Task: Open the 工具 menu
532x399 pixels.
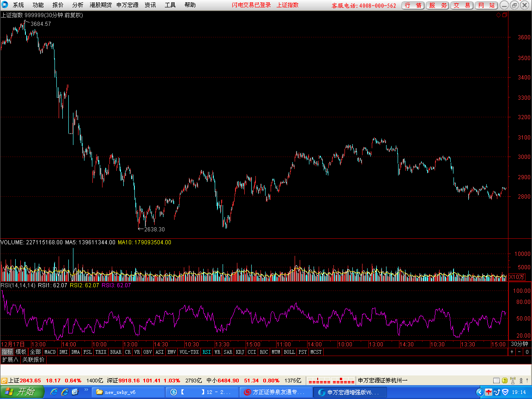Action: click(170, 5)
